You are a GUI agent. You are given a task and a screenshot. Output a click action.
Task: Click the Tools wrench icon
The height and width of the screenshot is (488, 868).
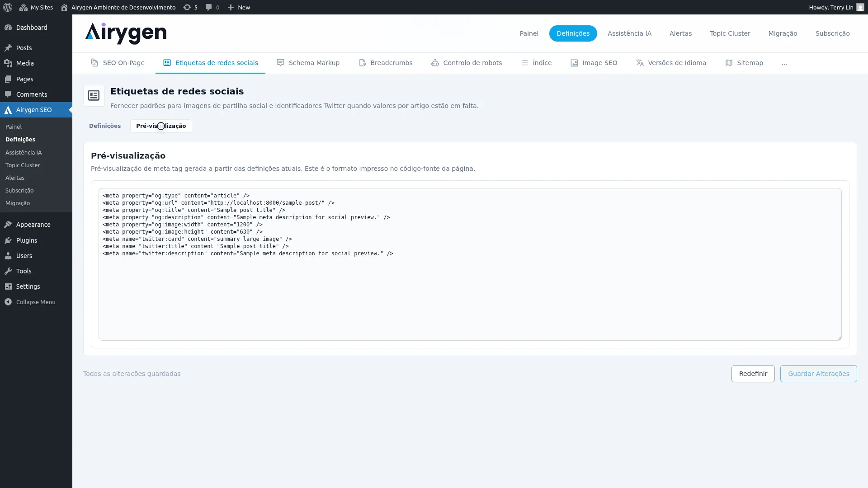click(x=8, y=271)
